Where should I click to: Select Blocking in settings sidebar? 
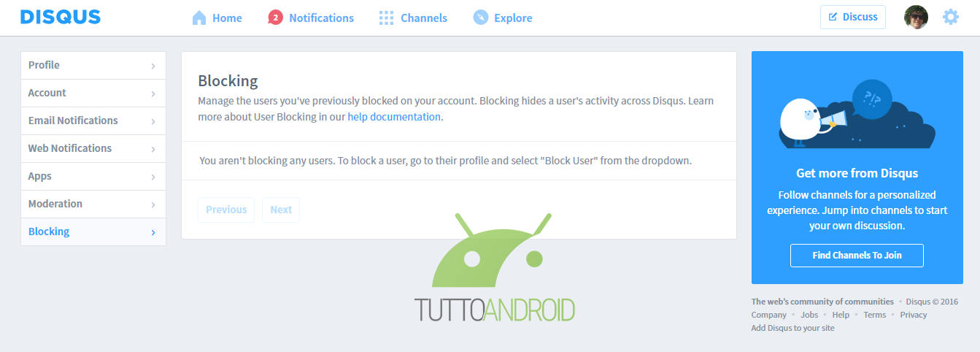pos(93,232)
